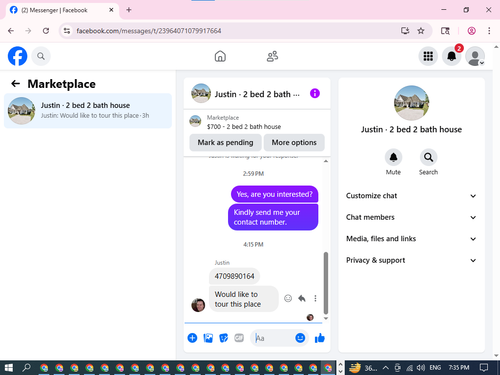The image size is (500, 375).
Task: Click Mark as pending button
Action: pos(225,142)
